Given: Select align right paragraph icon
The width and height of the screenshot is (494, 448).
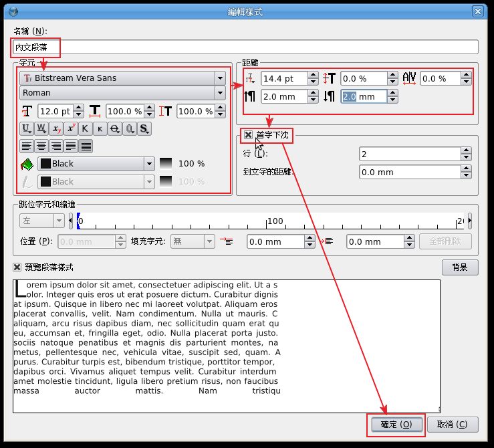Looking at the screenshot, I should [x=56, y=145].
